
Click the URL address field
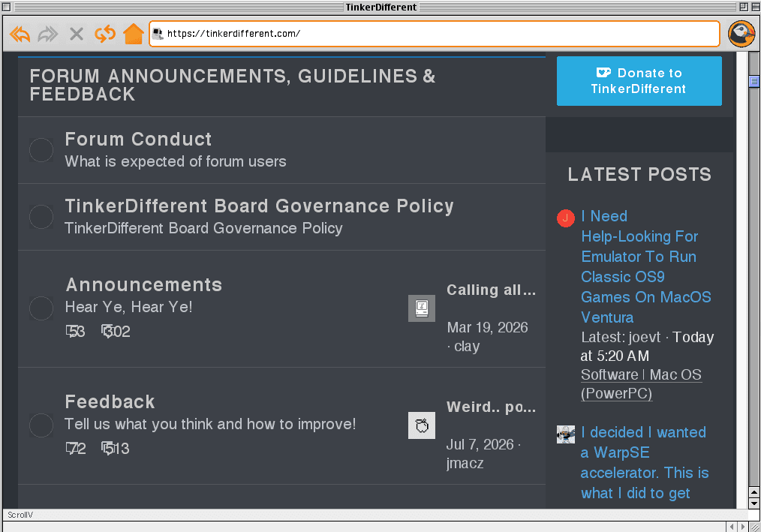click(x=435, y=34)
